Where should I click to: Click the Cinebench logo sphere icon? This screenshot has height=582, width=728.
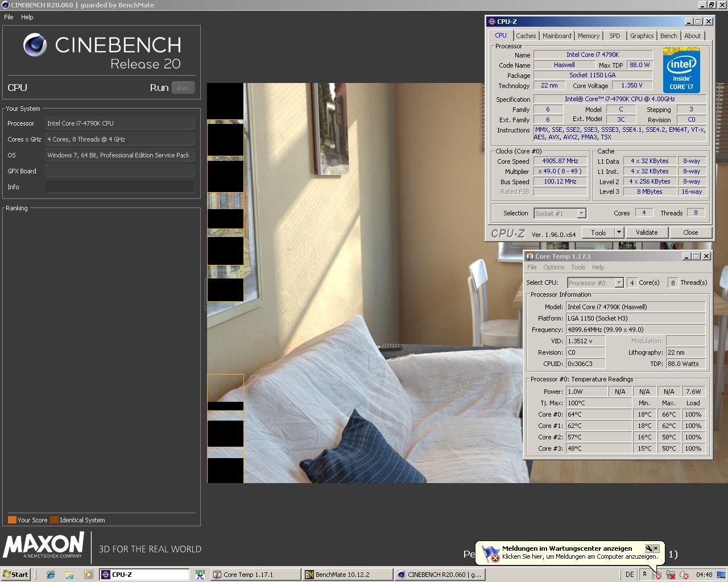coord(35,45)
